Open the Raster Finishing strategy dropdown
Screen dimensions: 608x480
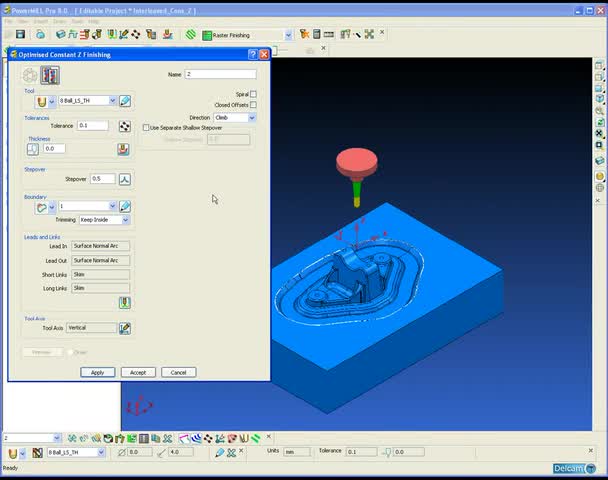click(x=288, y=35)
